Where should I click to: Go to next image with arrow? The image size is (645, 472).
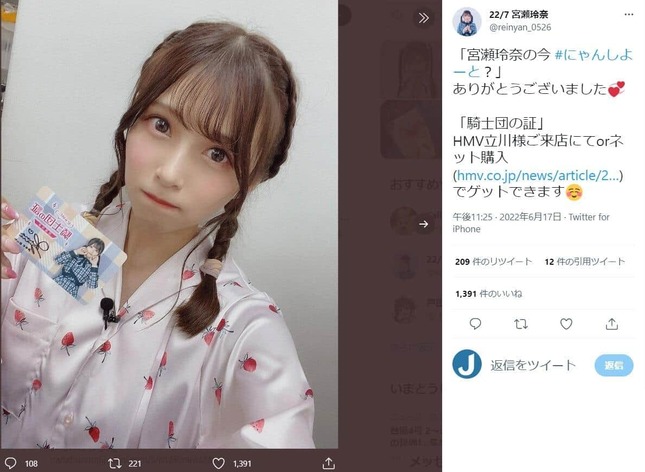point(424,224)
